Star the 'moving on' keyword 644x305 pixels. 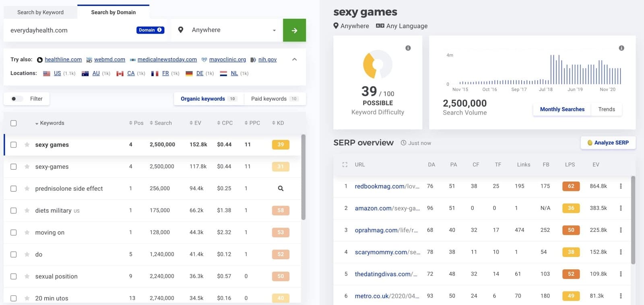[27, 232]
